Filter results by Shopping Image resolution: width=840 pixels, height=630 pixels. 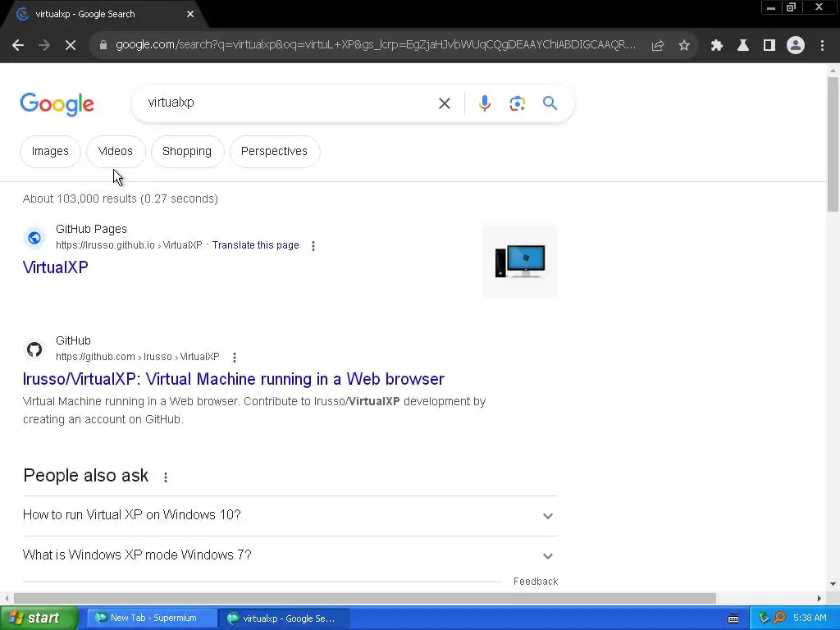(x=187, y=152)
